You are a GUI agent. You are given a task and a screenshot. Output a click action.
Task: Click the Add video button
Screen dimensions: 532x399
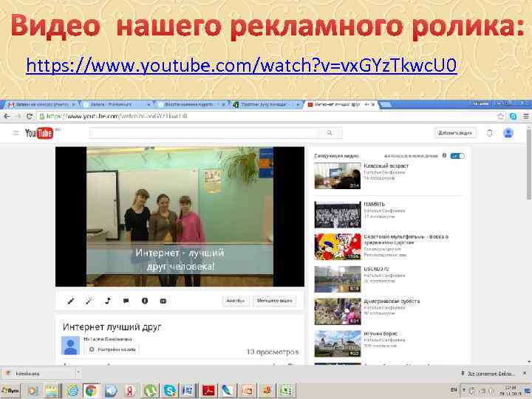455,133
